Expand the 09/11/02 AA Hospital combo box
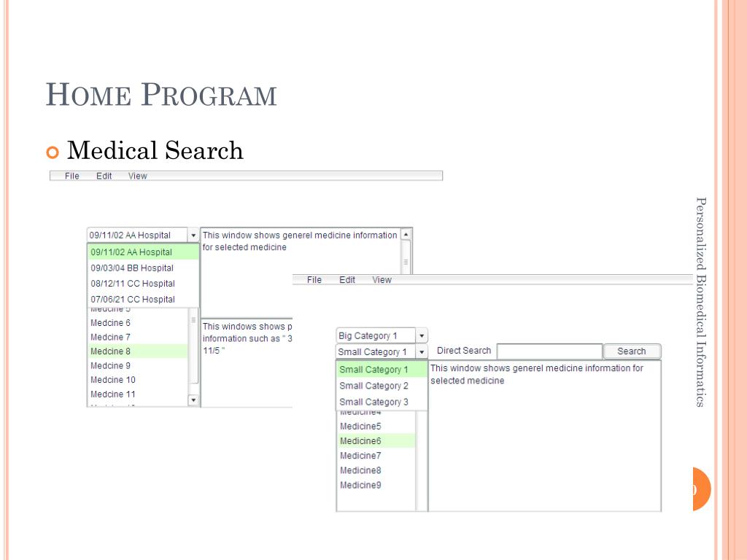747x560 pixels. tap(193, 235)
